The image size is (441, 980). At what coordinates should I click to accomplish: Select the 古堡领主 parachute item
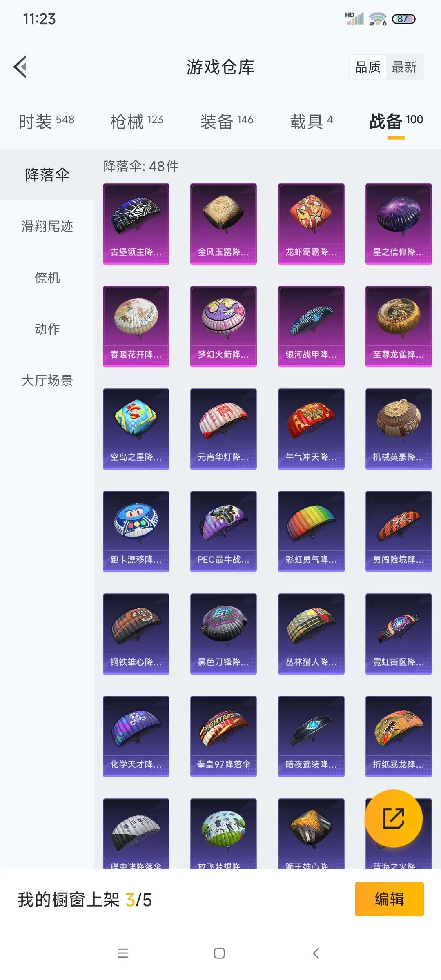tap(136, 224)
